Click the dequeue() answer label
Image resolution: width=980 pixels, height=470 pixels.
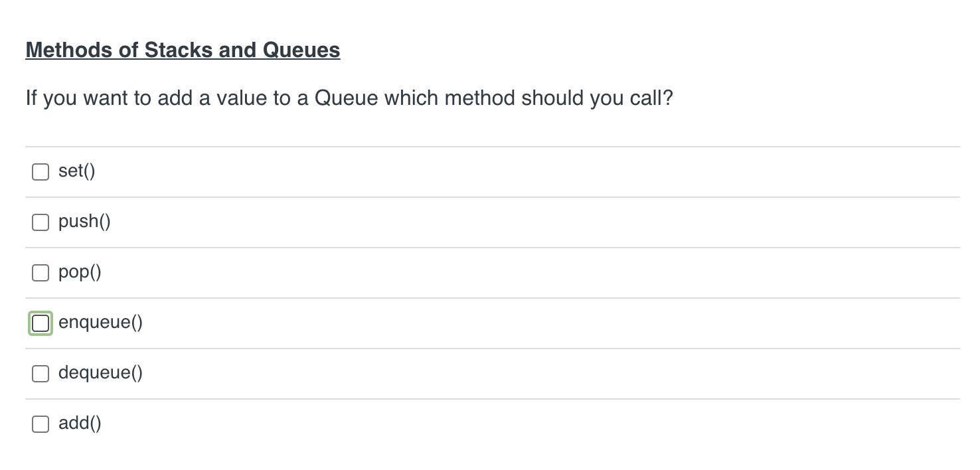[100, 372]
